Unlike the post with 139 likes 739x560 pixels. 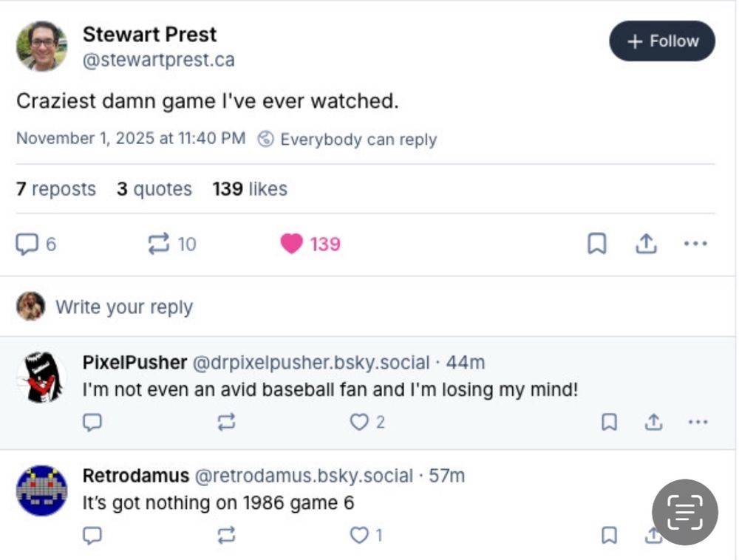(x=292, y=244)
